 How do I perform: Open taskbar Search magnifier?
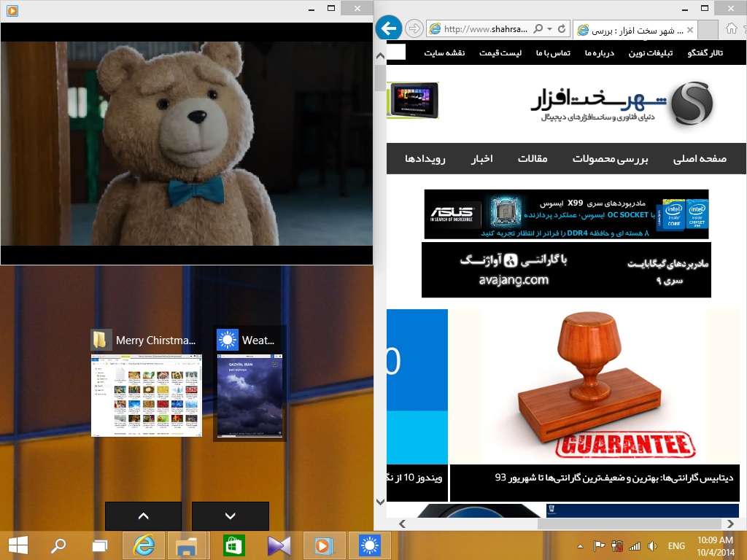(58, 545)
